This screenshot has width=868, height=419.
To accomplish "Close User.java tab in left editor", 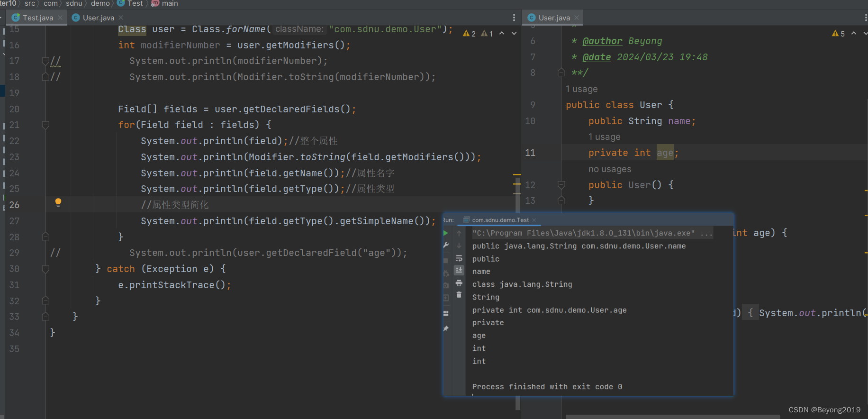I will pos(121,18).
